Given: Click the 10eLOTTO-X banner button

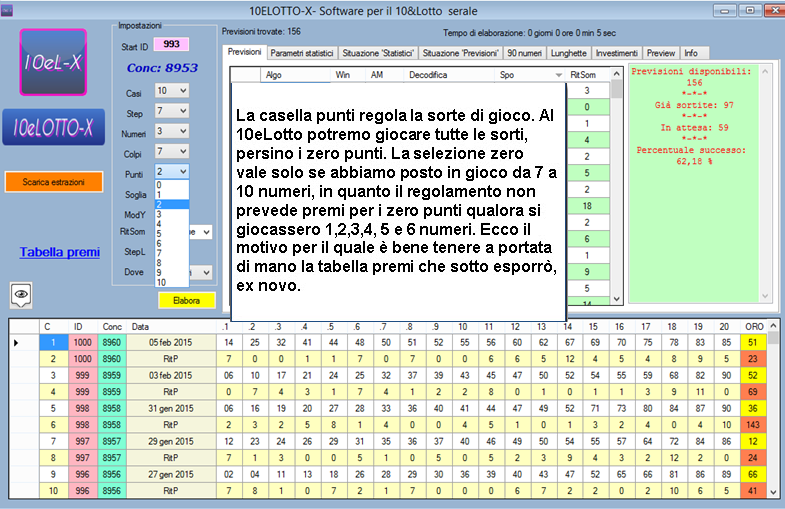Looking at the screenshot, I should coord(54,127).
